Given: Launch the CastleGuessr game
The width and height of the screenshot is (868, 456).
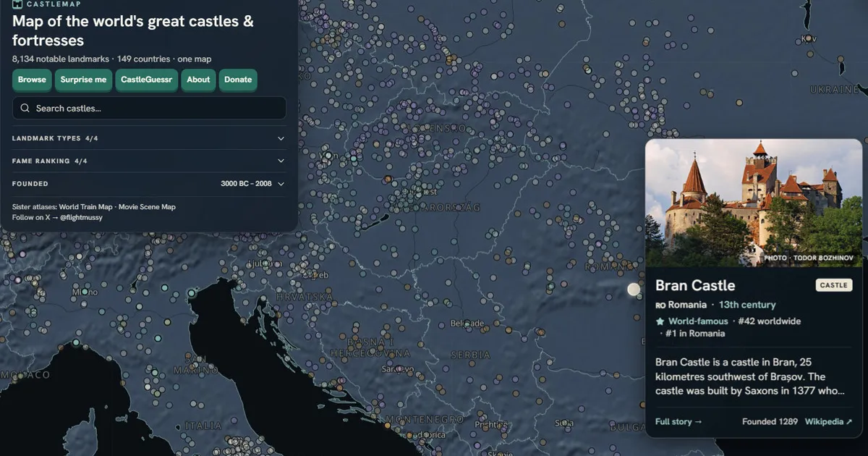Looking at the screenshot, I should (146, 80).
